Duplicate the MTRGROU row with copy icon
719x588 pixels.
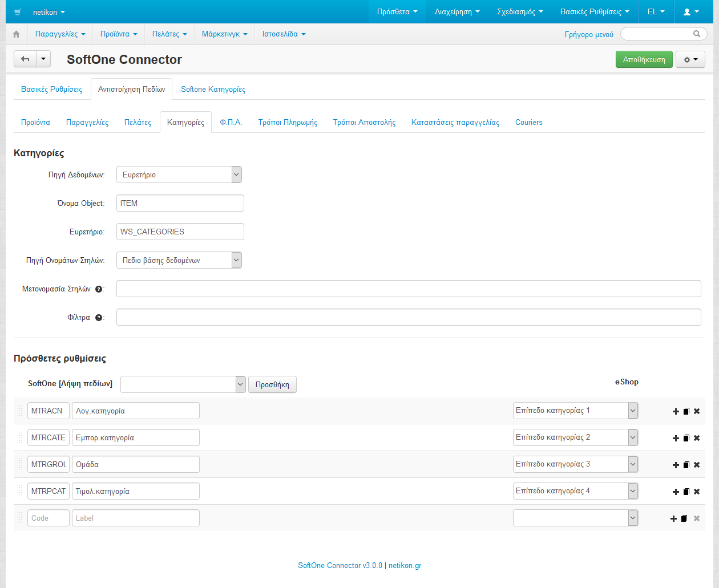pos(686,465)
